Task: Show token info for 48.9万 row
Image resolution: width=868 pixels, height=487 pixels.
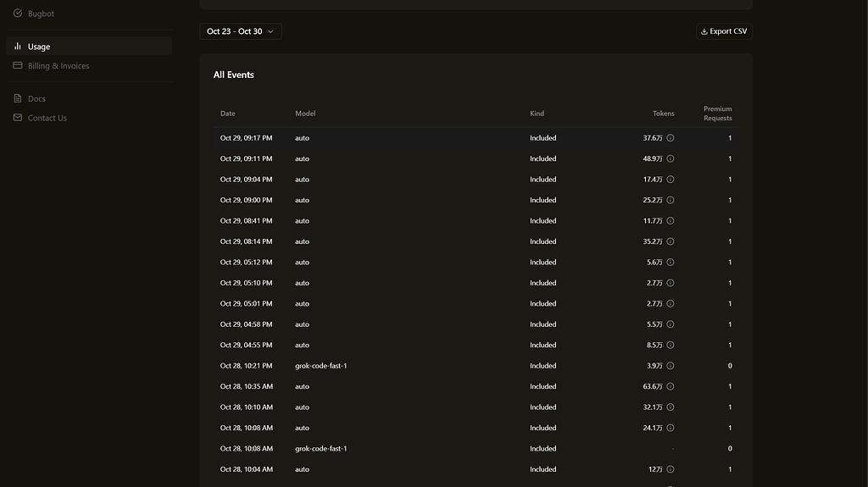Action: pos(670,158)
